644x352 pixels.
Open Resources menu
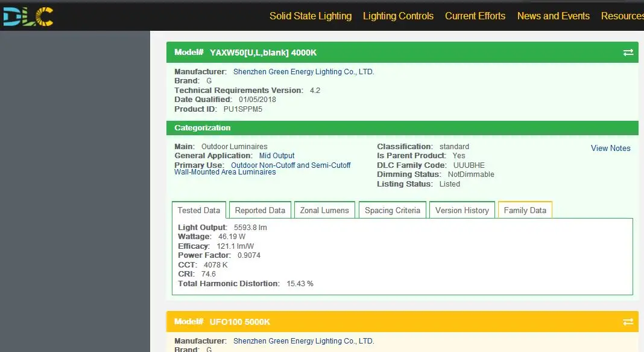pyautogui.click(x=622, y=16)
